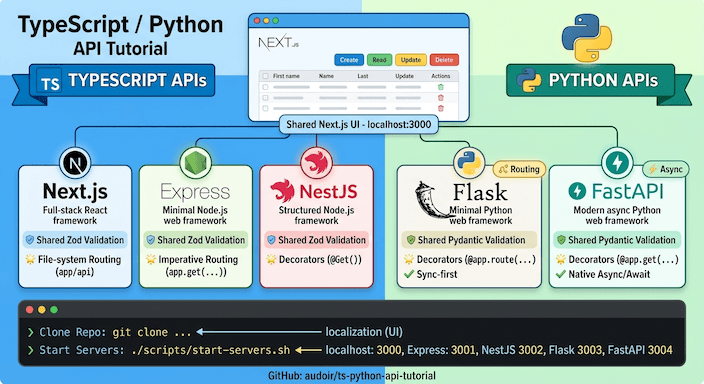Image resolution: width=704 pixels, height=384 pixels.
Task: Click the star icon beside File-system Routing
Action: (x=30, y=259)
